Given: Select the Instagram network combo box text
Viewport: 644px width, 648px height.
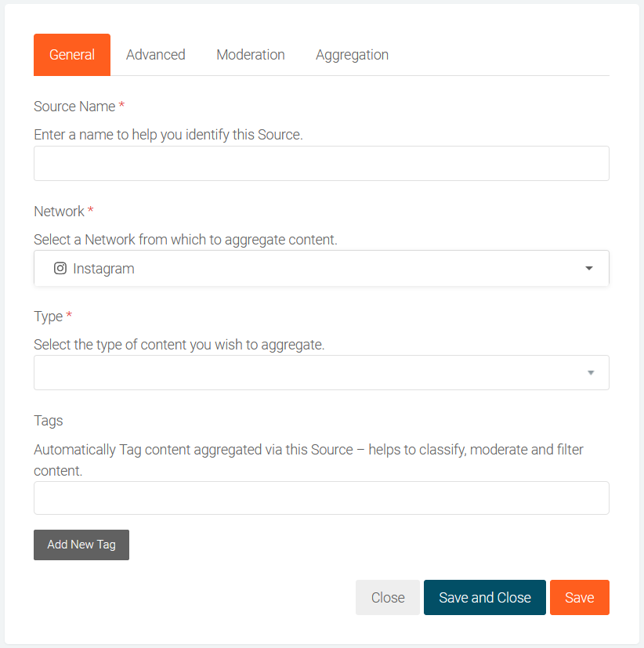Looking at the screenshot, I should pos(103,269).
